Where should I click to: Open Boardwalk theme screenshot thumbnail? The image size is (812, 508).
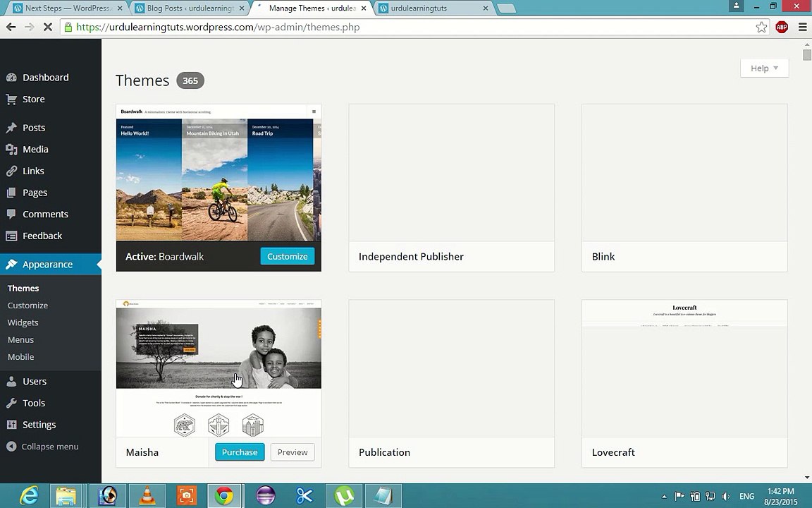[x=219, y=173]
